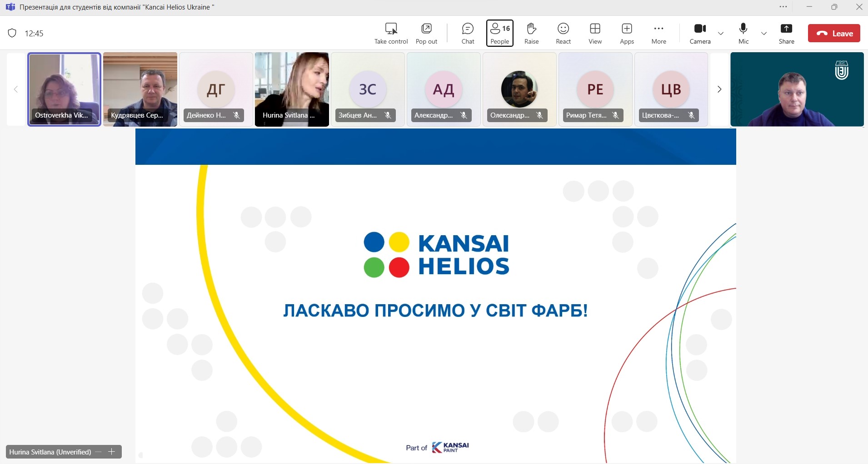The image size is (868, 464).
Task: Open the React emoji menu
Action: [563, 34]
